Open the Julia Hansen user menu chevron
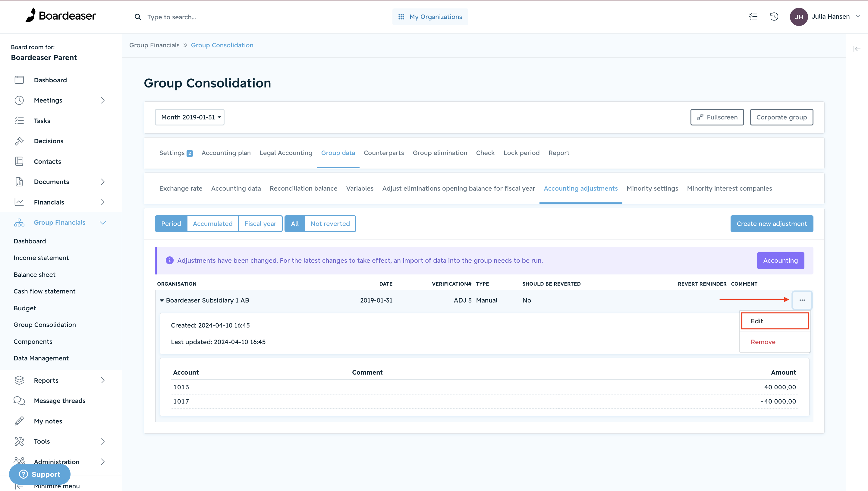This screenshot has width=868, height=491. coord(858,17)
